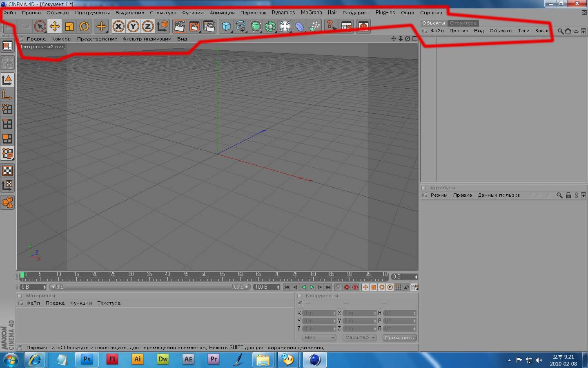Open context help question-mark icon
The height and width of the screenshot is (368, 588).
pyautogui.click(x=332, y=27)
